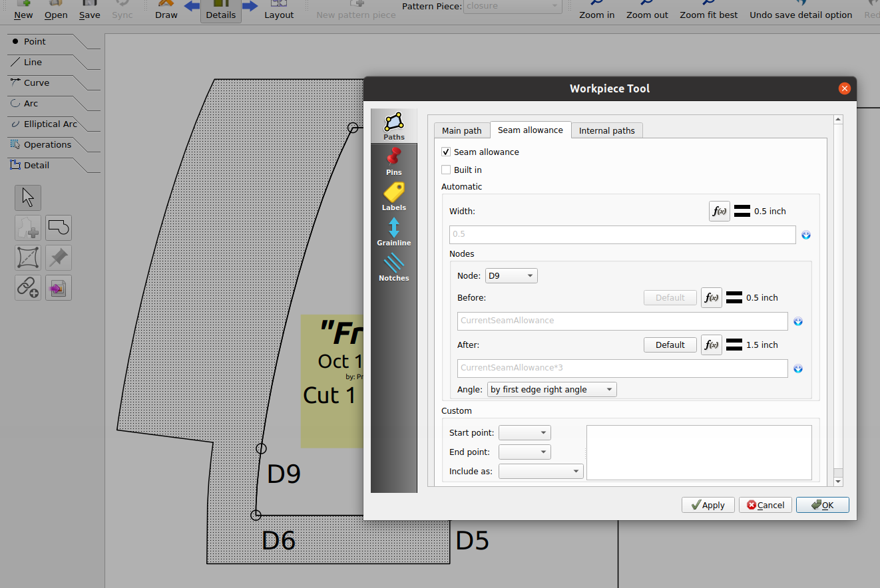The height and width of the screenshot is (588, 880).
Task: Select the arrow pointer tool
Action: 28,198
